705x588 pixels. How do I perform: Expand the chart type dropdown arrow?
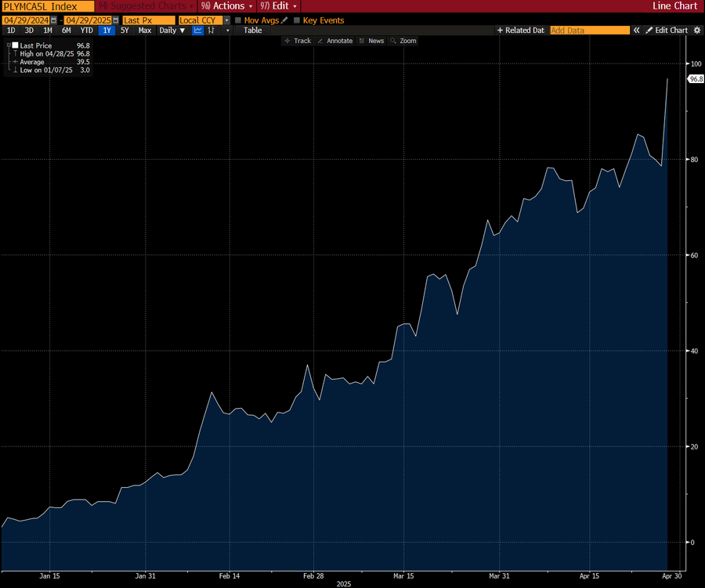coord(228,31)
